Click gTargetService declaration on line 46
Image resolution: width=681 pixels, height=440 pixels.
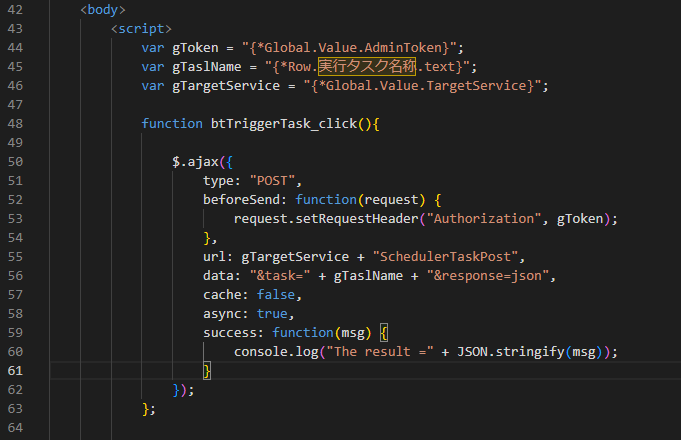(x=226, y=86)
